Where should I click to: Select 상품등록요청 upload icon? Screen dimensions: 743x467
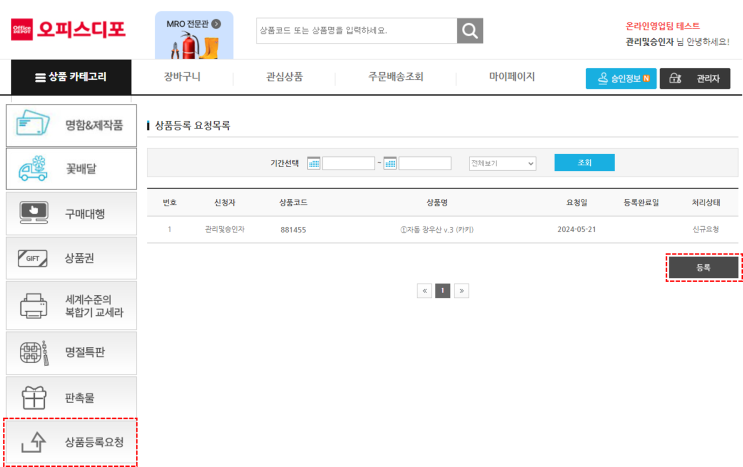pos(33,442)
